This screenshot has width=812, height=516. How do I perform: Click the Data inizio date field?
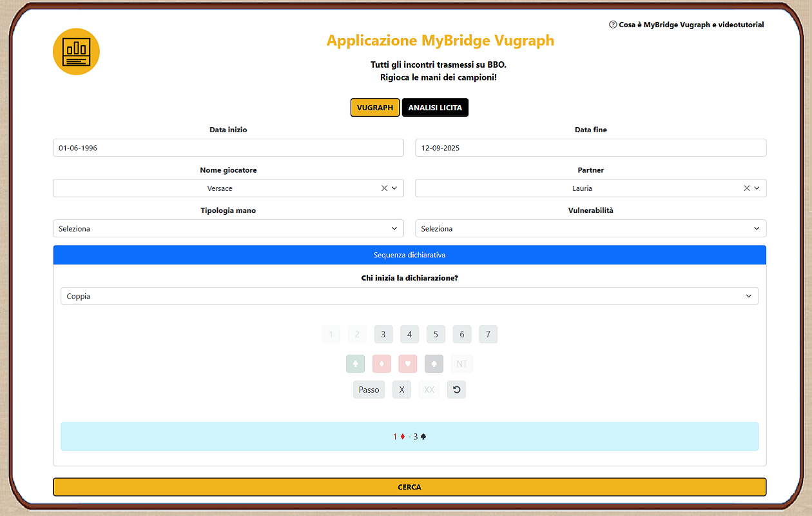tap(228, 148)
